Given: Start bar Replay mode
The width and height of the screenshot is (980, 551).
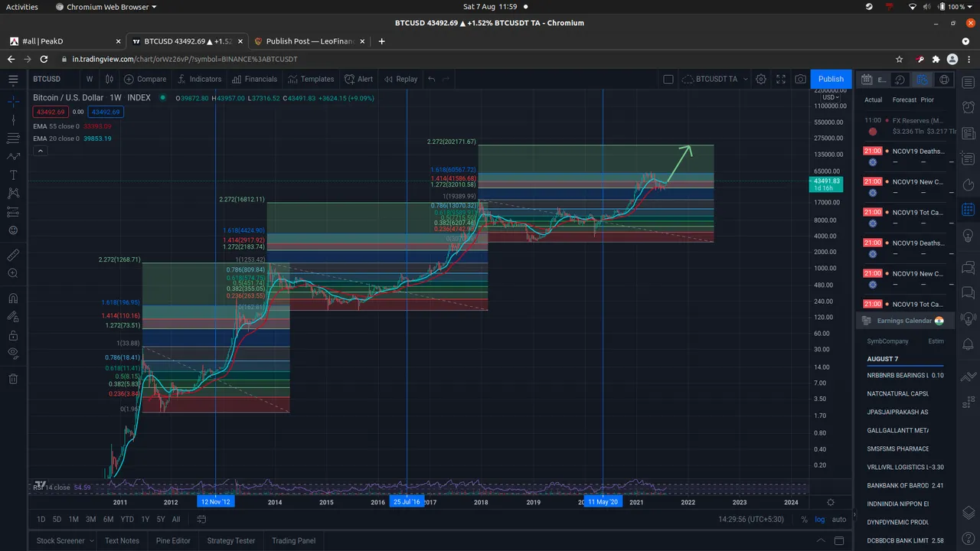Looking at the screenshot, I should click(400, 79).
